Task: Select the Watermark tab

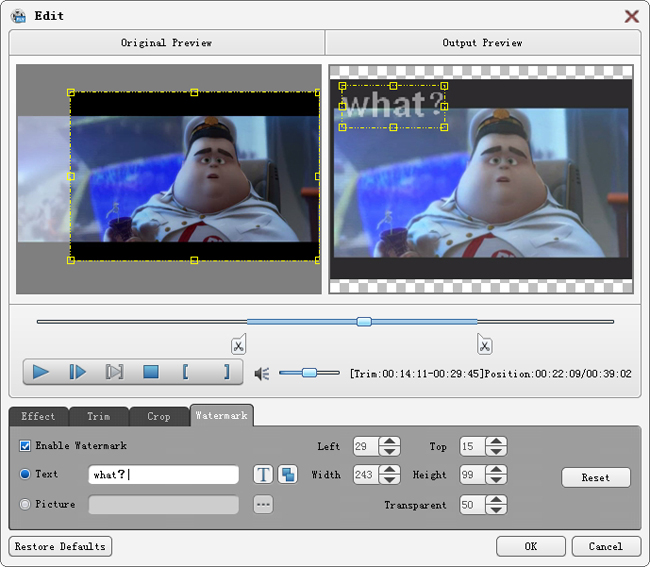Action: 221,415
